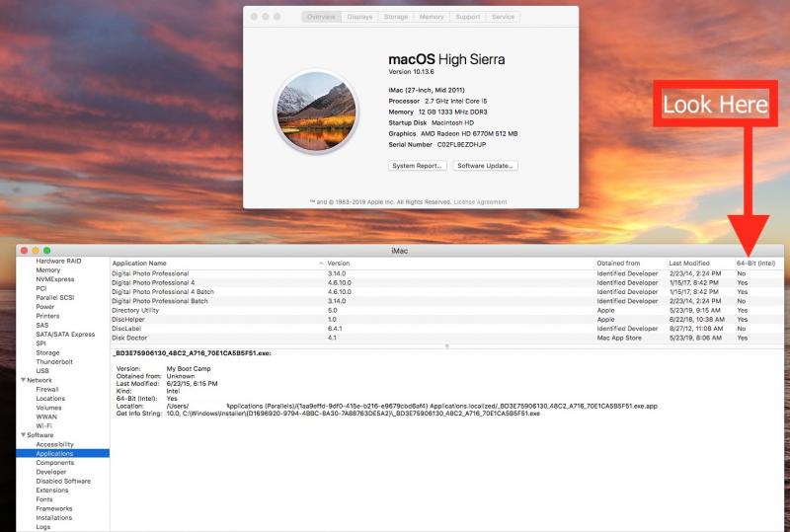Viewport: 790px width, 532px height.
Task: Sort by the Application Name column
Action: coord(217,263)
